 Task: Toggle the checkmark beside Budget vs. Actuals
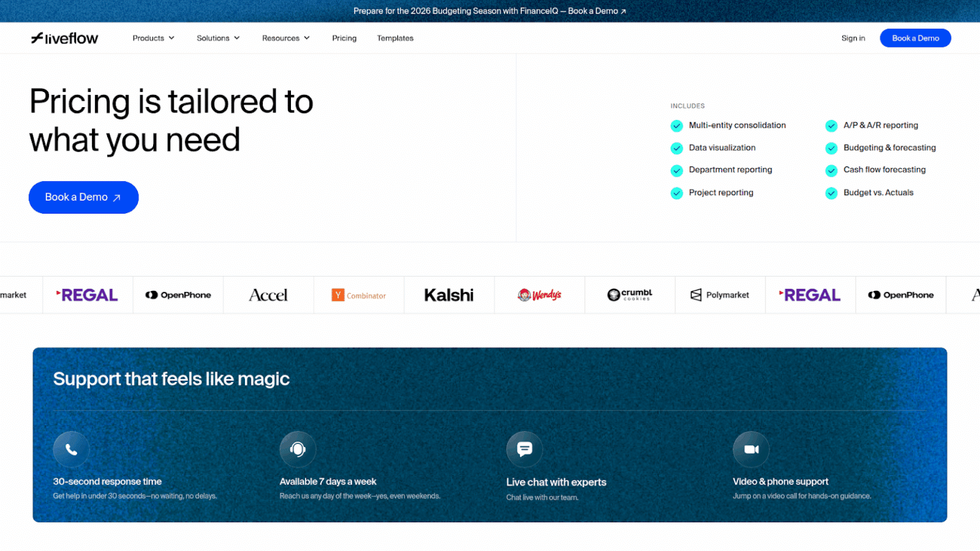[831, 193]
